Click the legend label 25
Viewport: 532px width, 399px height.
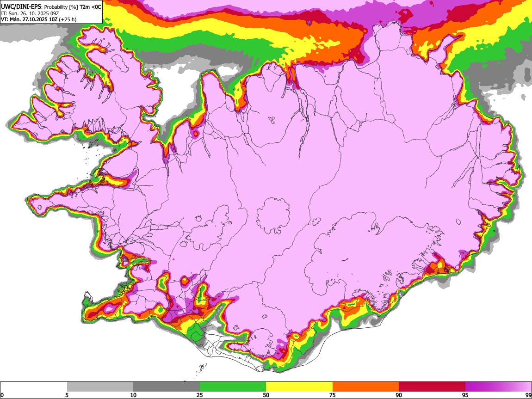[200, 395]
